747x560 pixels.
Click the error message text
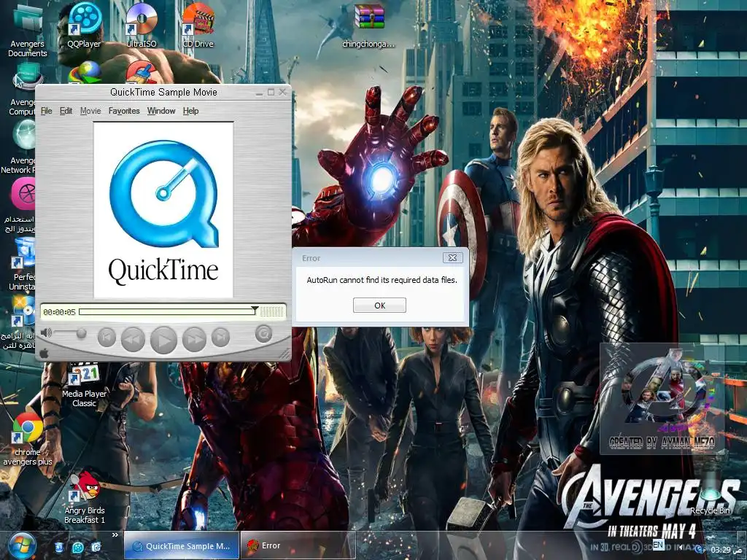coord(382,280)
